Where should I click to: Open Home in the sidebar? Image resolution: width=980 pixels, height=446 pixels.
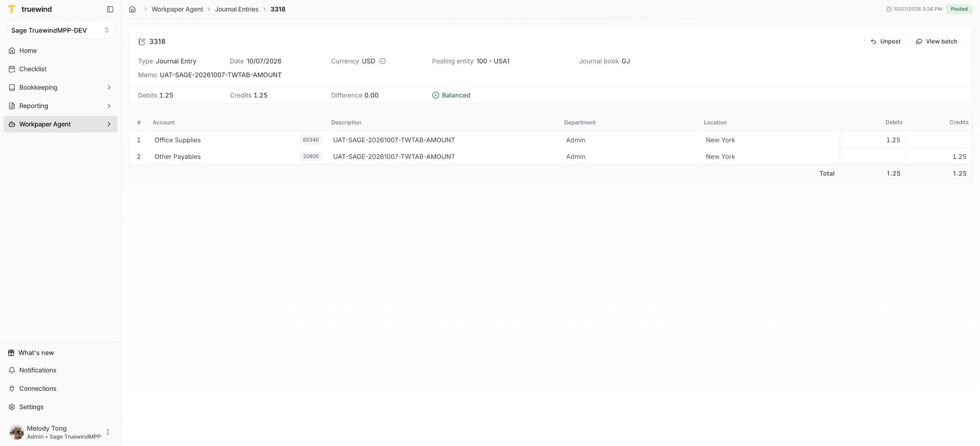[x=60, y=51]
